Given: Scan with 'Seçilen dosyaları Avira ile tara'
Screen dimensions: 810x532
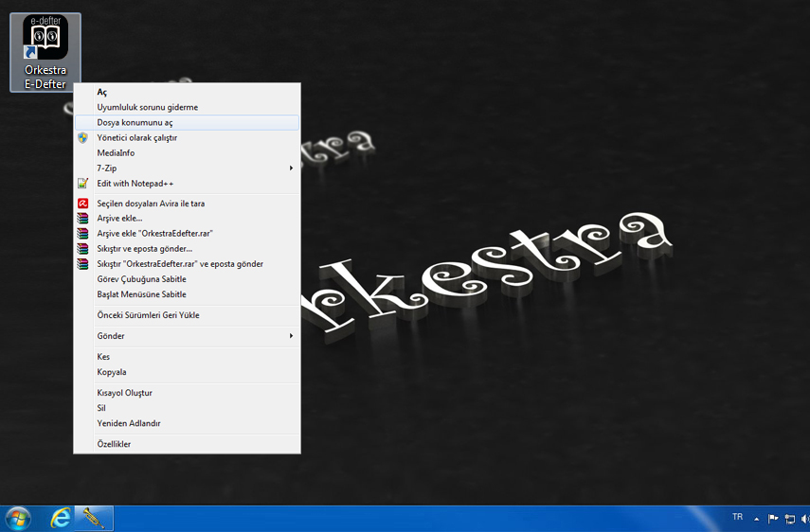Looking at the screenshot, I should point(151,204).
